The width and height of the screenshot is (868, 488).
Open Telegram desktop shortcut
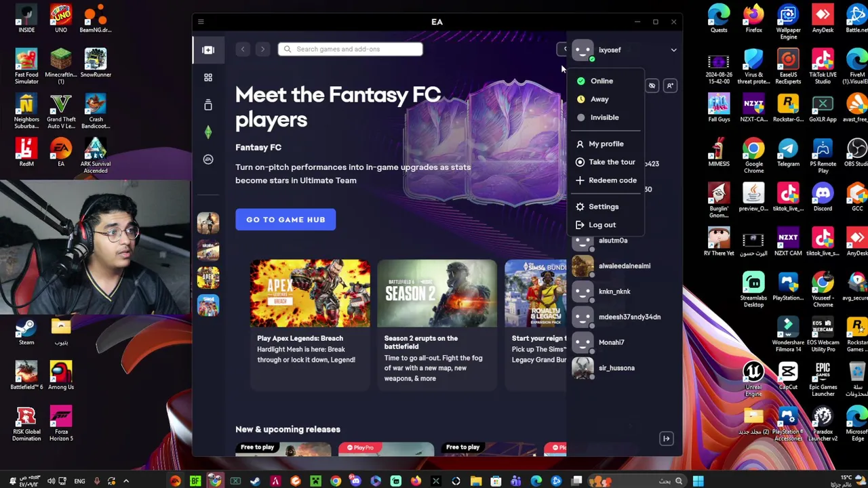point(788,152)
